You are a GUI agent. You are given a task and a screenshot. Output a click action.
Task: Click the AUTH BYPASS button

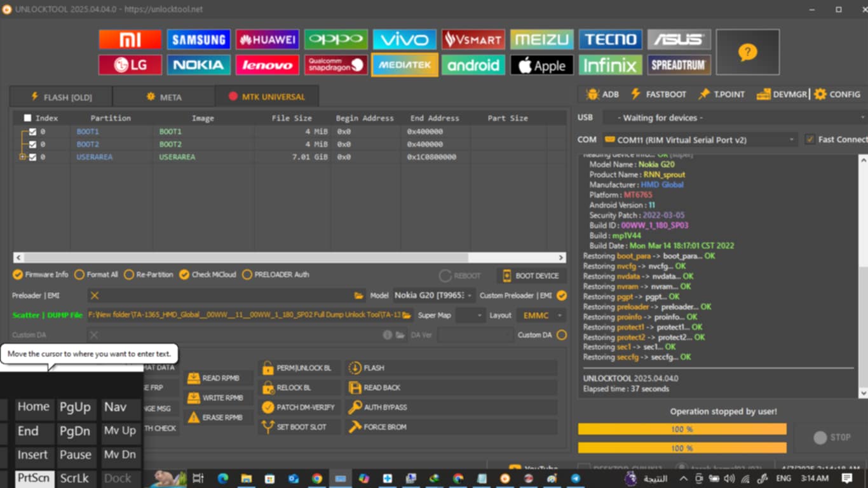(451, 407)
